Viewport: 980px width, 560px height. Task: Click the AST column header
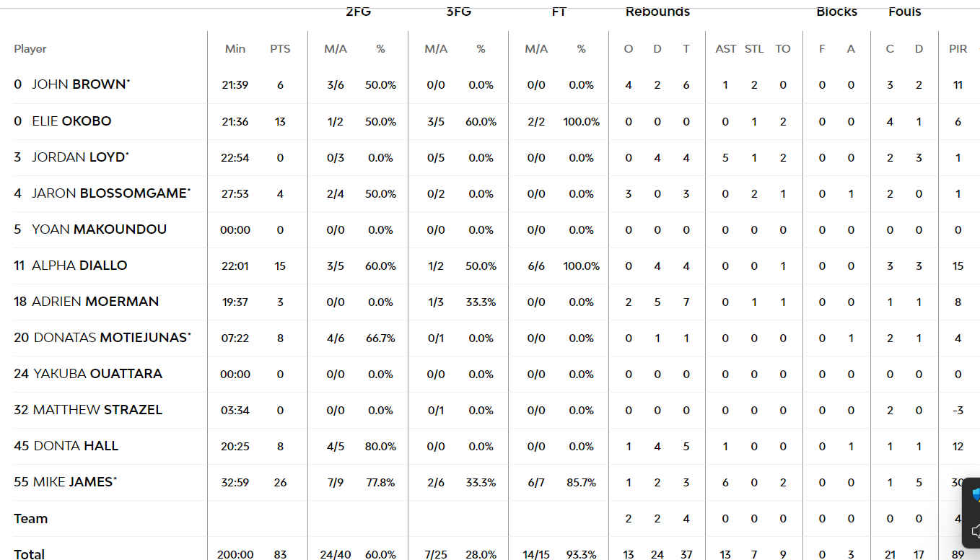click(x=725, y=49)
